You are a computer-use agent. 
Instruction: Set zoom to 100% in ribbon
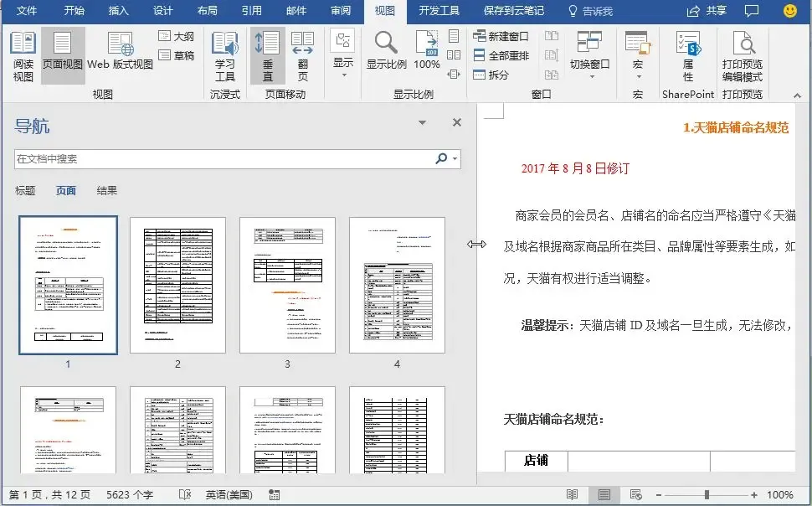[427, 51]
